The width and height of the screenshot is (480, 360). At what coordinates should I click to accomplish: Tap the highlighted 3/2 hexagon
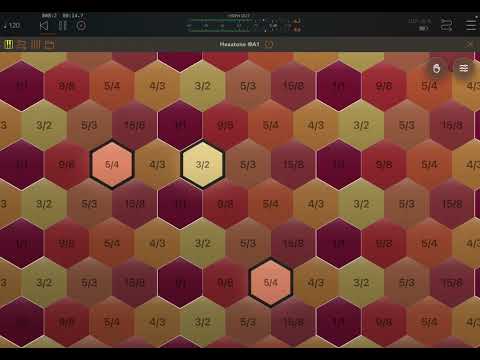pos(202,164)
